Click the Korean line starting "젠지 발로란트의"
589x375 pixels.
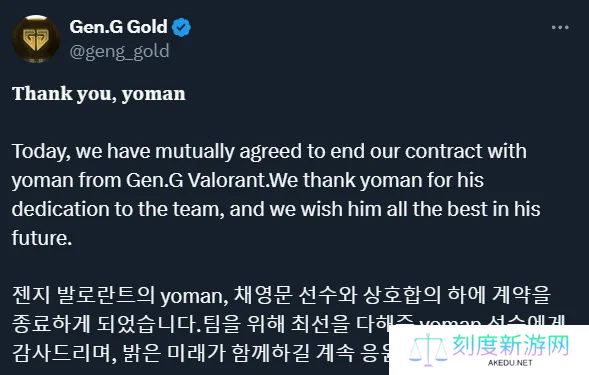pos(281,295)
